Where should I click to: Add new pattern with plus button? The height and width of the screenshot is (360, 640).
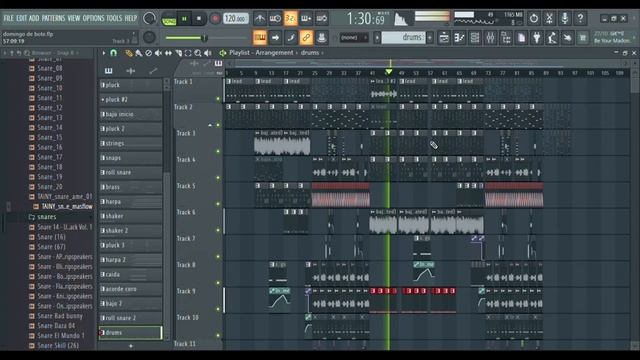pos(430,38)
